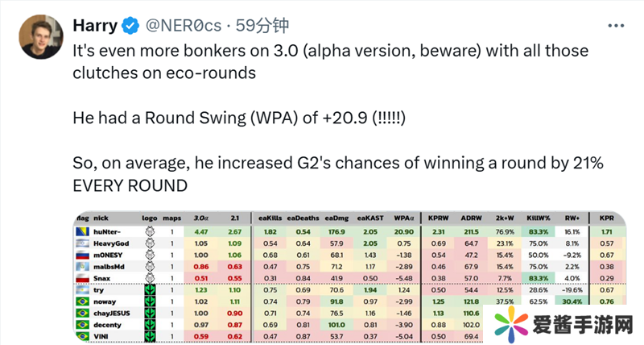
Task: Click the flag icon next to m0NESY
Action: (x=82, y=254)
